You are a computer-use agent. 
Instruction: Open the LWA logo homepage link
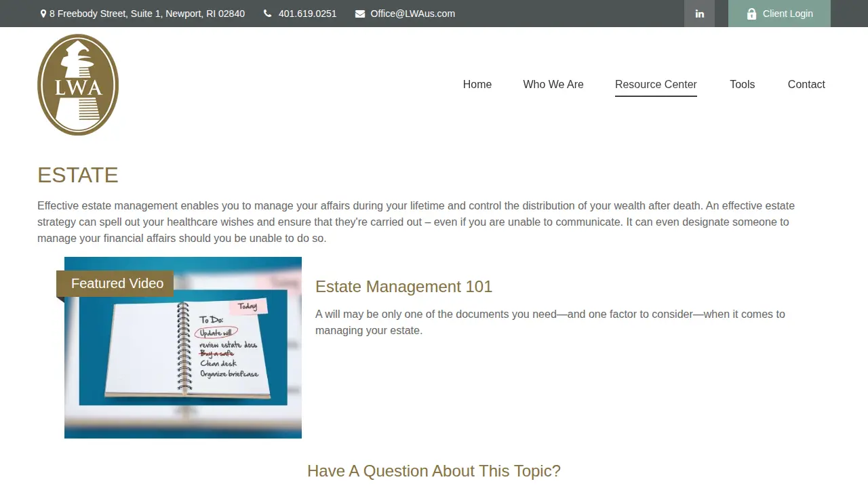coord(78,85)
